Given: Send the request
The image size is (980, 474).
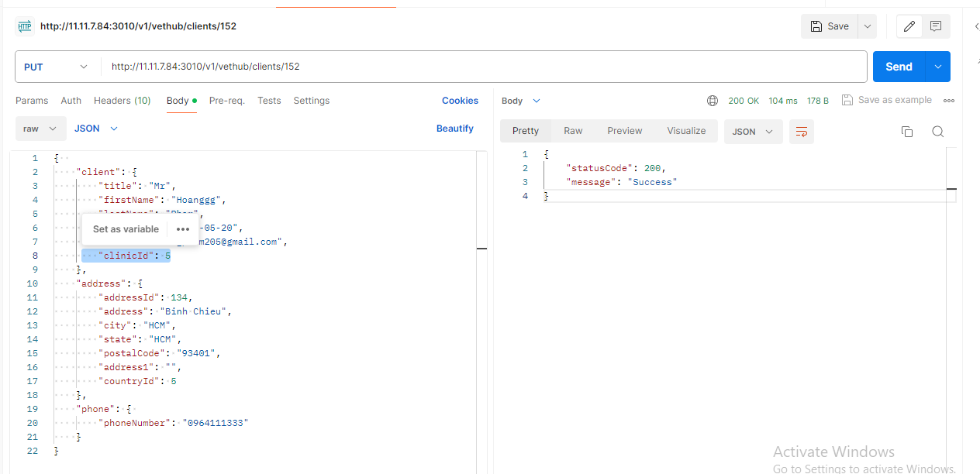Looking at the screenshot, I should click(899, 67).
